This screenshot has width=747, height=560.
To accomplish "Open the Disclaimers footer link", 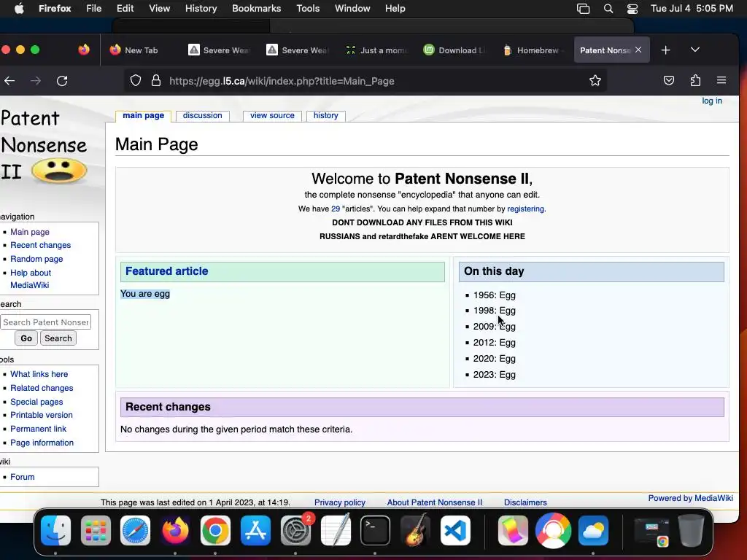I will point(525,502).
